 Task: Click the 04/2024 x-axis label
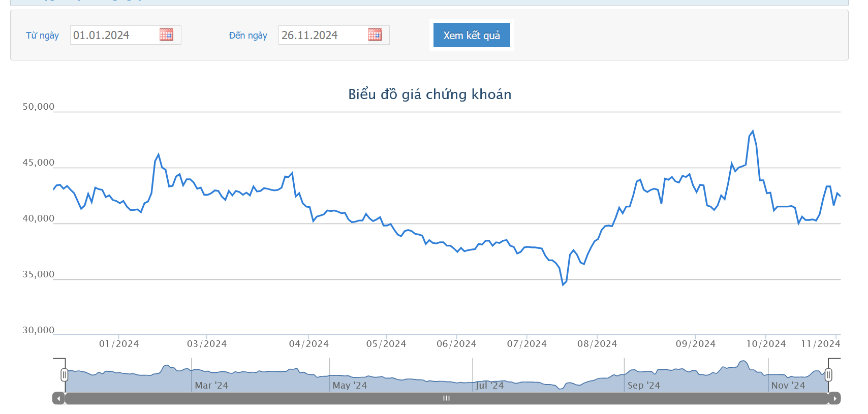coord(309,344)
